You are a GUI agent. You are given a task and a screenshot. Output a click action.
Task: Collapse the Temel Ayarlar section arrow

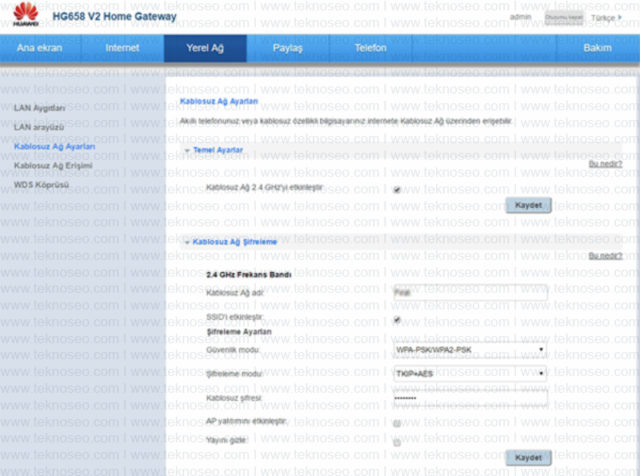coord(187,150)
